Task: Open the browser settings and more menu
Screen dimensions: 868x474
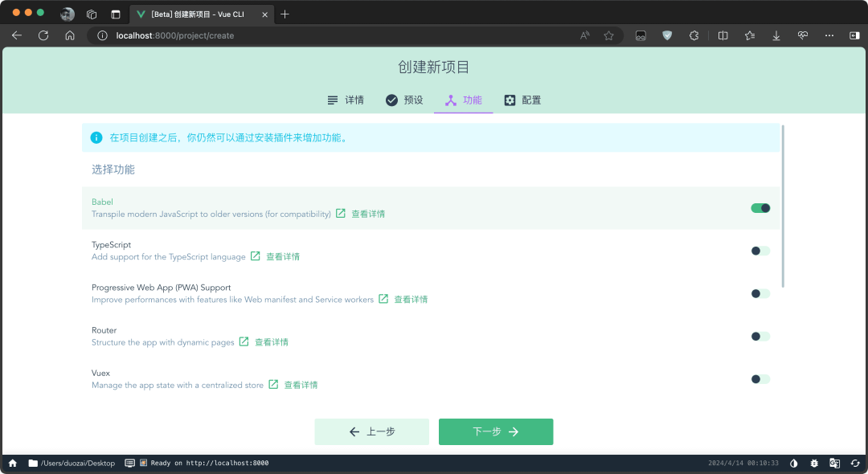Action: (829, 35)
